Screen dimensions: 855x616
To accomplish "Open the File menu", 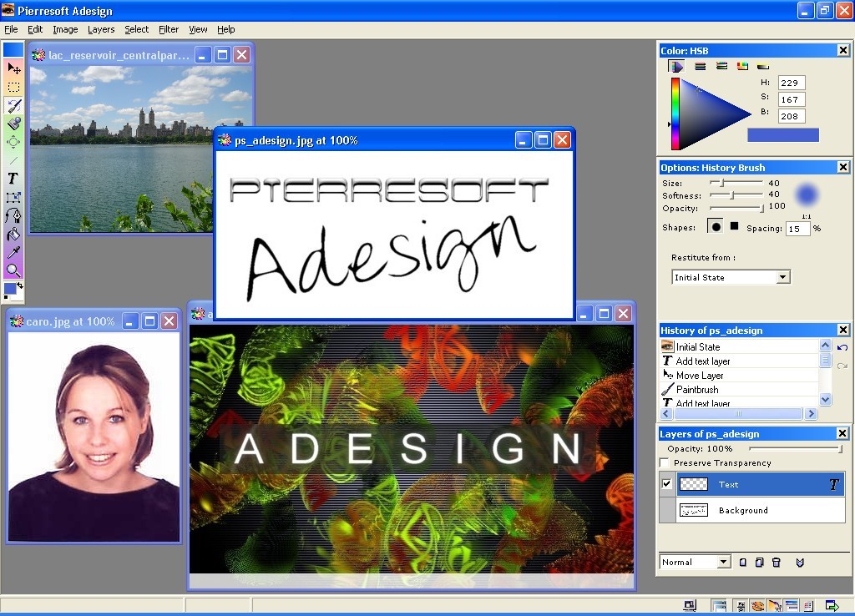I will click(11, 29).
